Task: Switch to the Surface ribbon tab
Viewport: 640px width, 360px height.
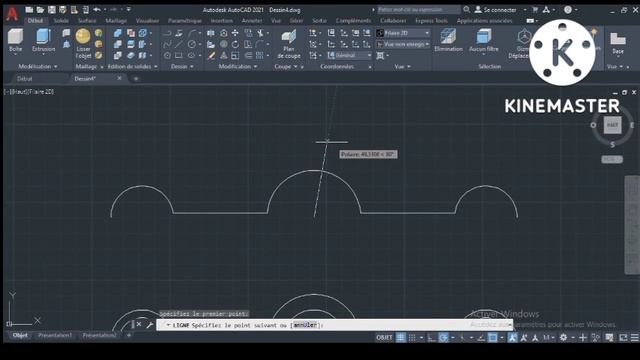Action: pyautogui.click(x=87, y=21)
